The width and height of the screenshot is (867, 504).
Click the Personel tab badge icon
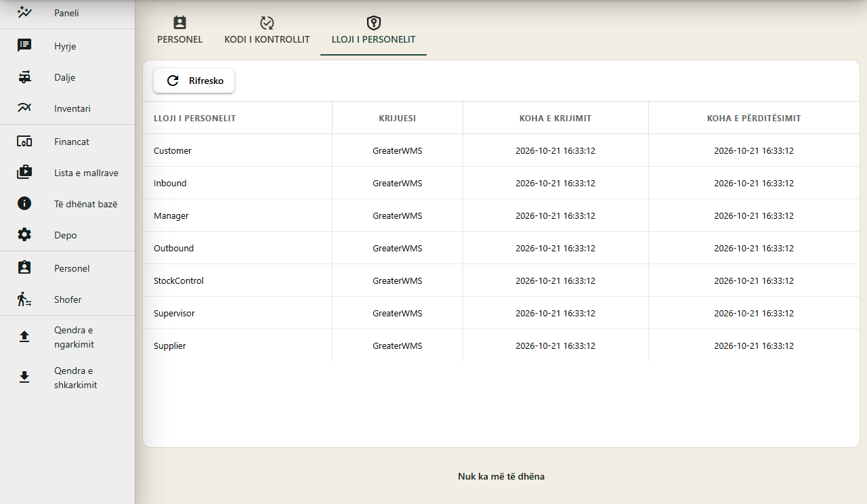pos(179,23)
